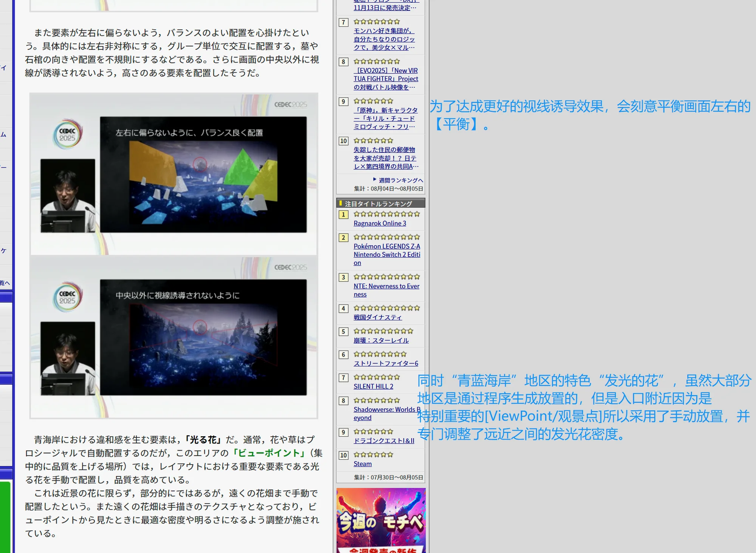Open the 戦国ダイナスティ title link

(x=378, y=317)
